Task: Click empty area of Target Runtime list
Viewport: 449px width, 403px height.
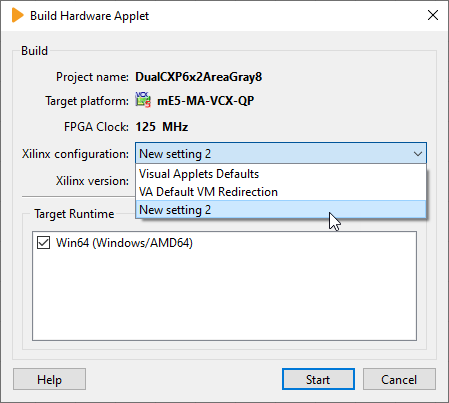Action: (x=224, y=297)
